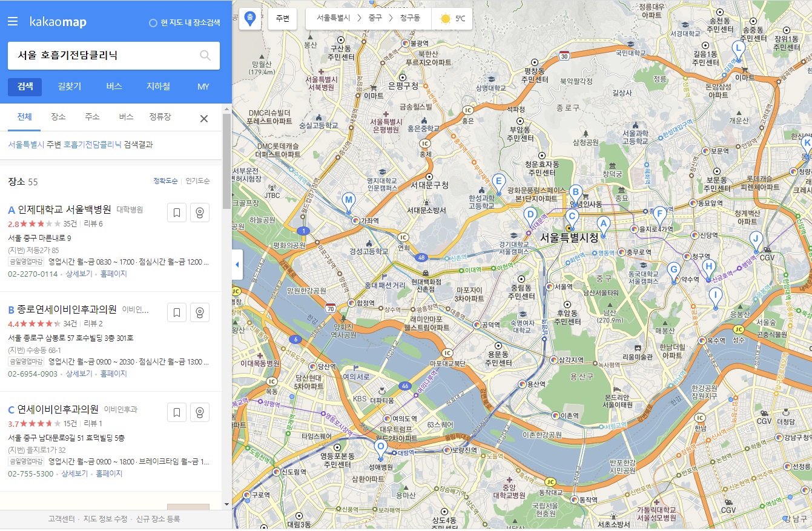Sort results by 정확도순

click(x=166, y=181)
